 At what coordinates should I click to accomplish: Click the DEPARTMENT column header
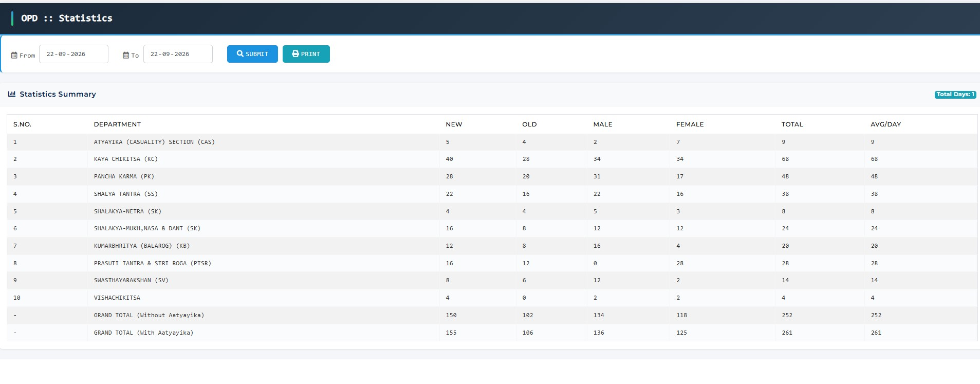click(117, 124)
